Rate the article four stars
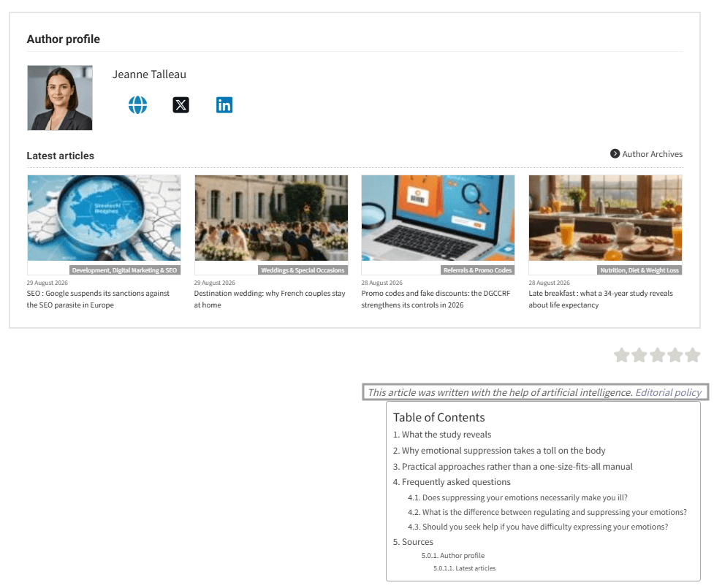The height and width of the screenshot is (588, 714). 675,355
